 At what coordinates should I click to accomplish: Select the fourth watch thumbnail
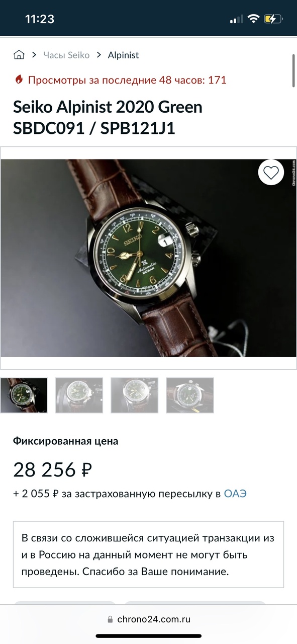pos(190,395)
